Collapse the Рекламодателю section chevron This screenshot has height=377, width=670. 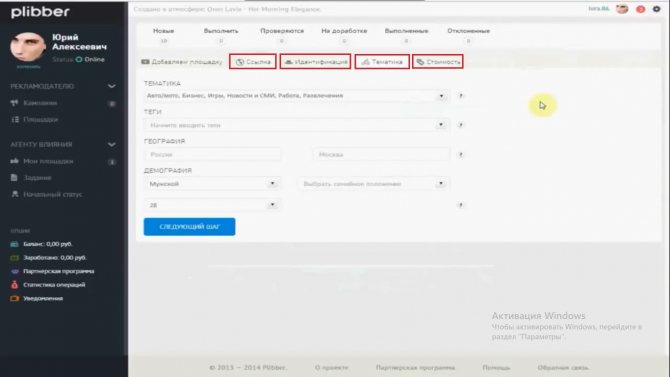(112, 86)
